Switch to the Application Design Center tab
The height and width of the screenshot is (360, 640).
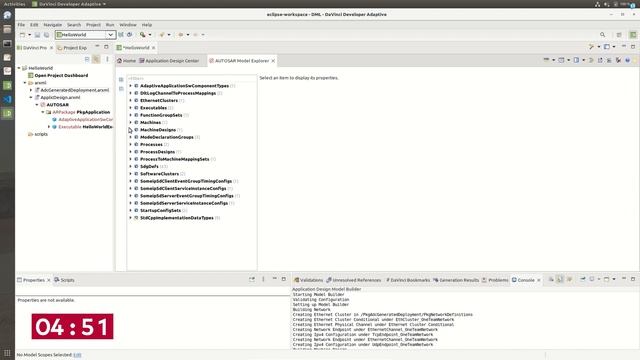click(169, 60)
